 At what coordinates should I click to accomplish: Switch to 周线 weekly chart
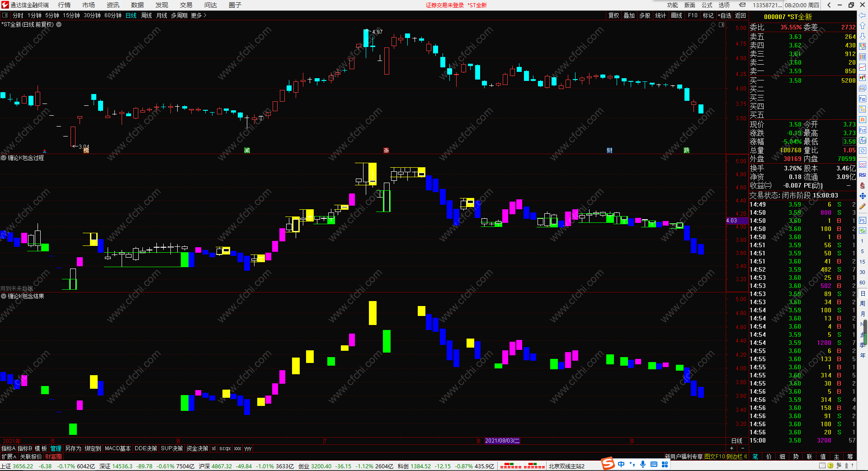[x=146, y=15]
